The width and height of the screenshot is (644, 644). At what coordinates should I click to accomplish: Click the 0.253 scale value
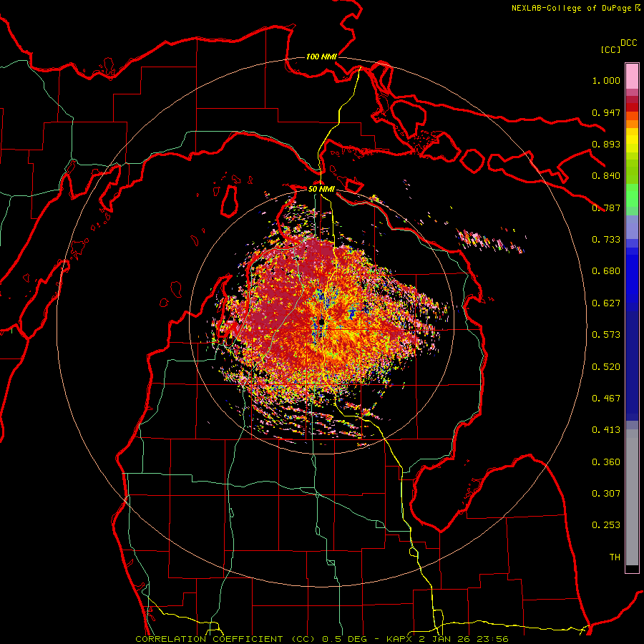[606, 525]
